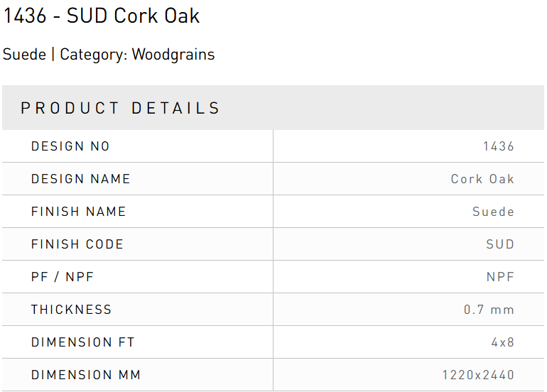Select the PF / NPF label
Viewport: 547px width, 392px height.
point(63,277)
